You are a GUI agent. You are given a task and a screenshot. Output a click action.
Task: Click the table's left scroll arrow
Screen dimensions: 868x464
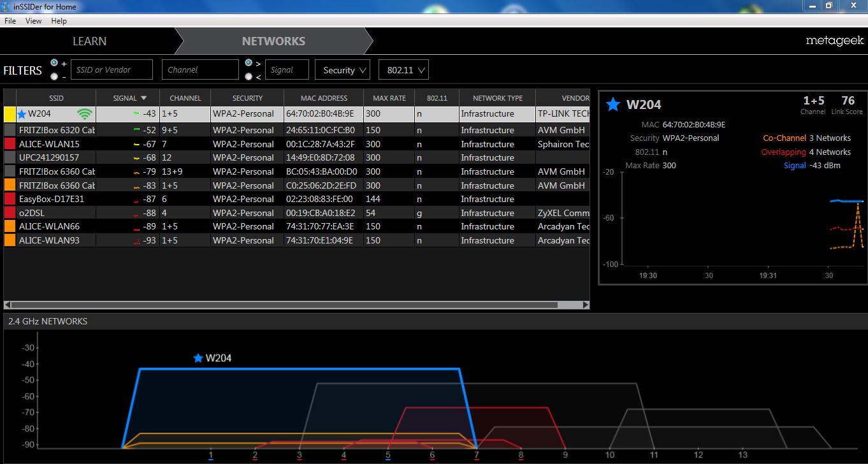pos(7,305)
